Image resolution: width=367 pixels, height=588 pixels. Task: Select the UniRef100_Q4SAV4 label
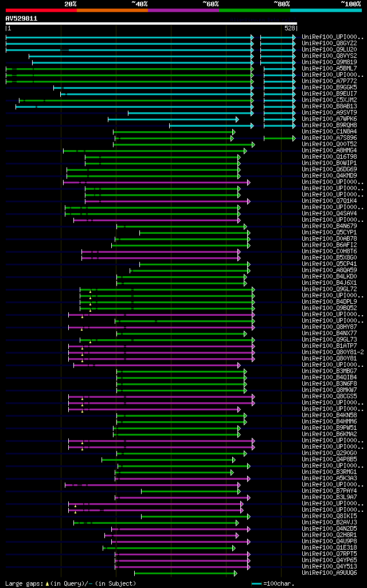click(330, 214)
